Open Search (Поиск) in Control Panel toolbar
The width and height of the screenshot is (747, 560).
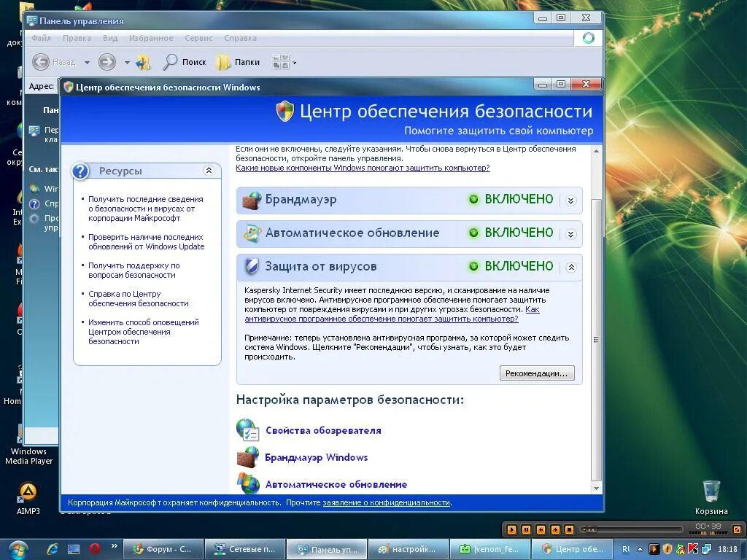click(185, 62)
